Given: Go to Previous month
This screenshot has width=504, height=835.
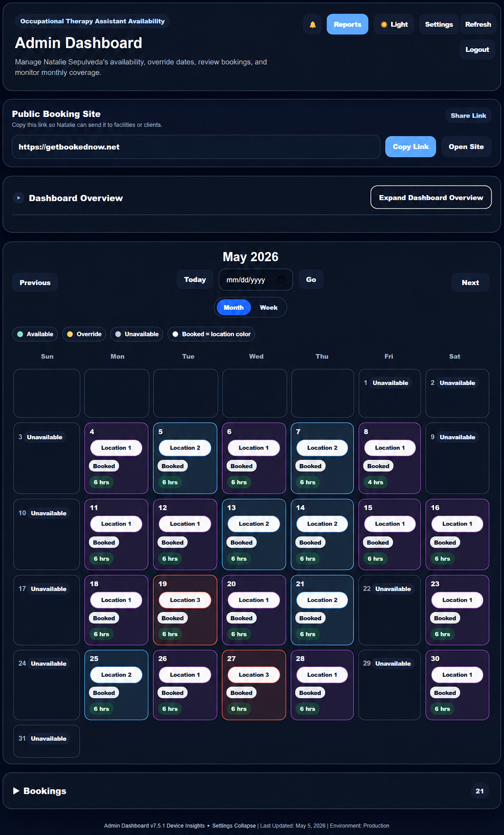Looking at the screenshot, I should click(x=35, y=282).
